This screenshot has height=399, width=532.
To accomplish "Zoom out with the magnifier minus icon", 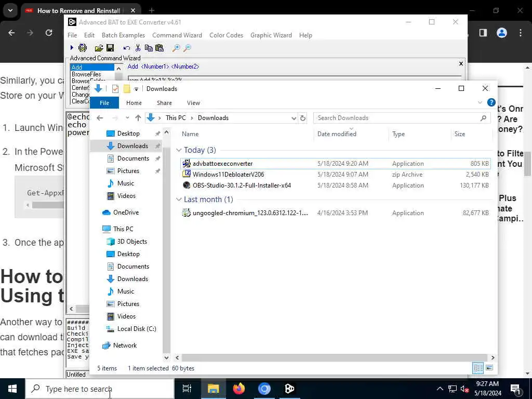I will pyautogui.click(x=187, y=48).
